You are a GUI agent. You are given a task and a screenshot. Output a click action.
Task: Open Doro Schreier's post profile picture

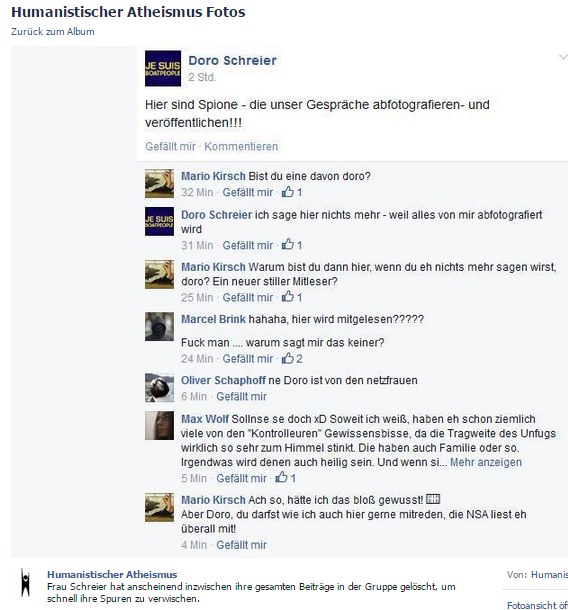pos(163,68)
